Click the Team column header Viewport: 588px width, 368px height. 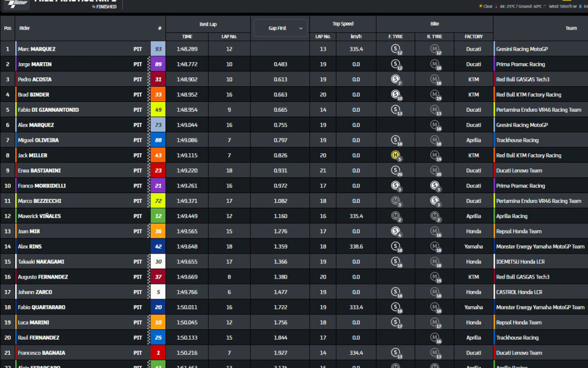click(571, 28)
